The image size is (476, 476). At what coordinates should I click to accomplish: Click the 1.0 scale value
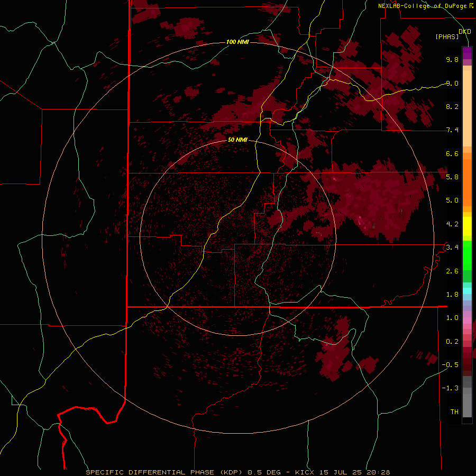[x=452, y=317]
